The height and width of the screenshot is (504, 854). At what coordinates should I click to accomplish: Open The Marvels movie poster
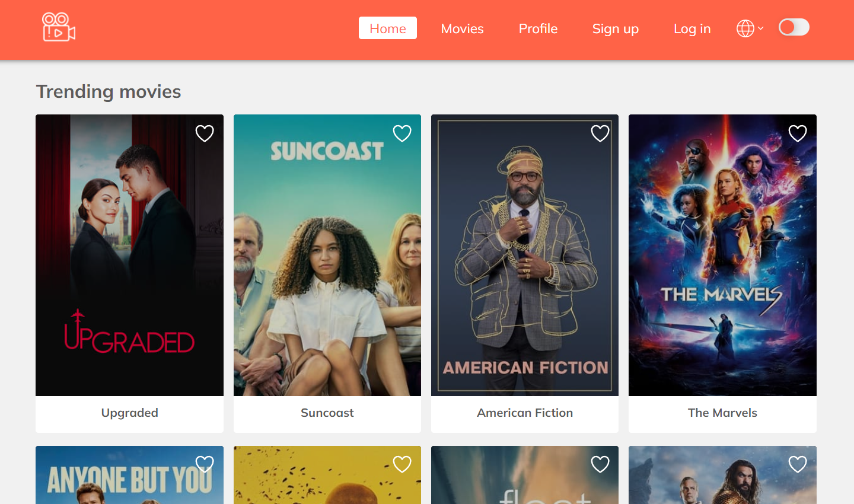click(x=722, y=255)
